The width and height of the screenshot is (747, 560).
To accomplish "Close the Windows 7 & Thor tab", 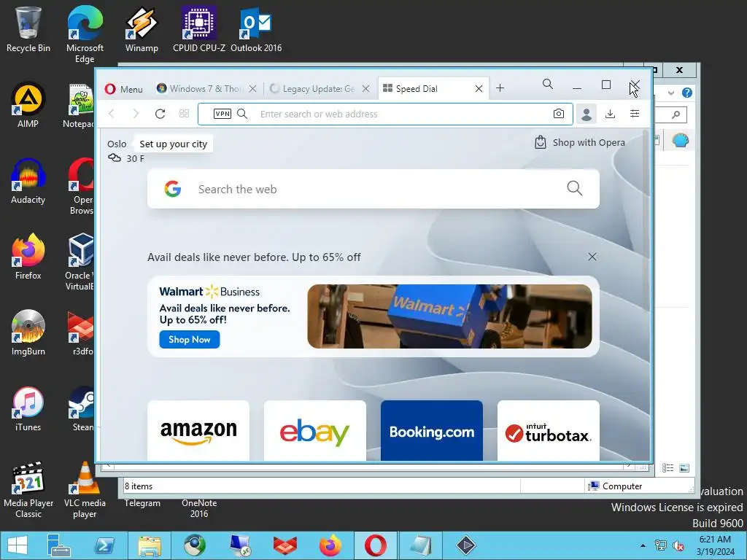I will click(253, 88).
